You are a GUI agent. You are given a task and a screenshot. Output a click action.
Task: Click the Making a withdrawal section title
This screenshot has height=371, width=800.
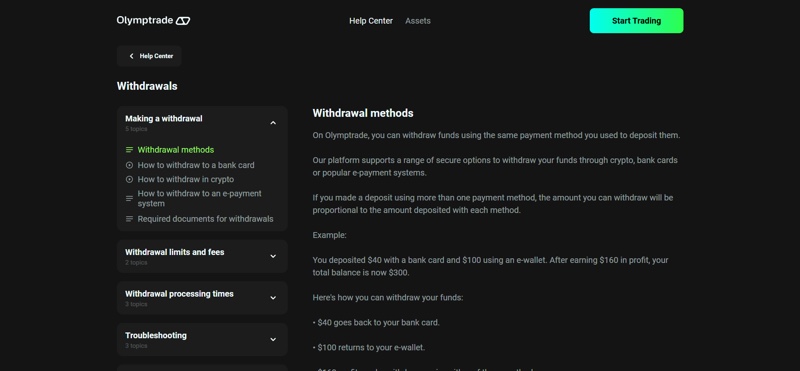pyautogui.click(x=164, y=118)
